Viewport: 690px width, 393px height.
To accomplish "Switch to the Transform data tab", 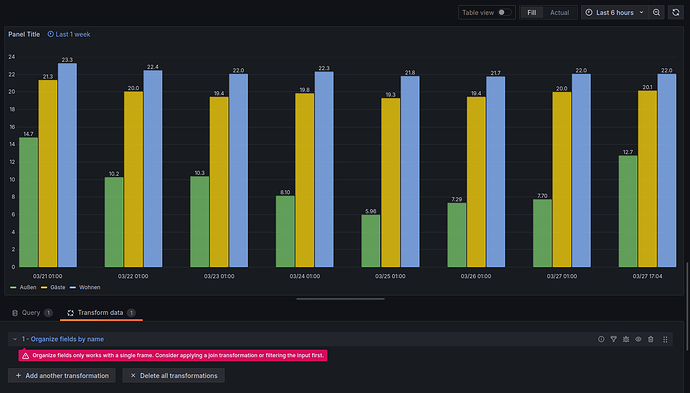I will tap(101, 313).
